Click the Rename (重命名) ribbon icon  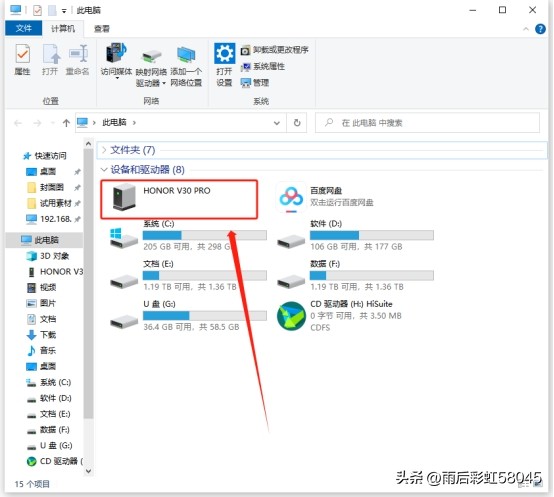tap(77, 59)
